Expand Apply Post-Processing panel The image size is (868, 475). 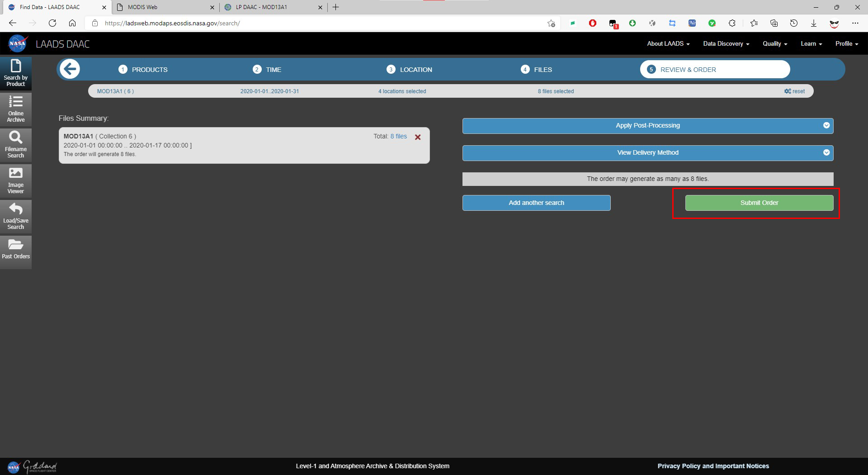coord(648,126)
